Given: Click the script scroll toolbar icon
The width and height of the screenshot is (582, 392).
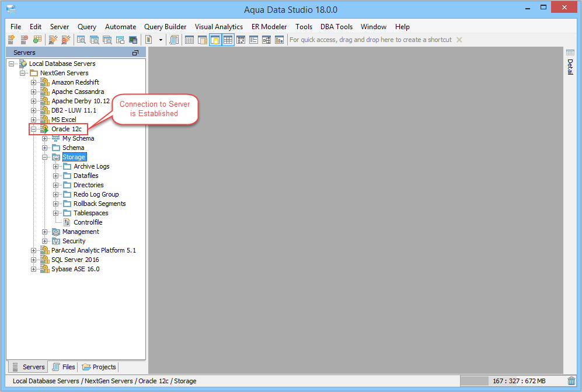Looking at the screenshot, I should [x=174, y=40].
